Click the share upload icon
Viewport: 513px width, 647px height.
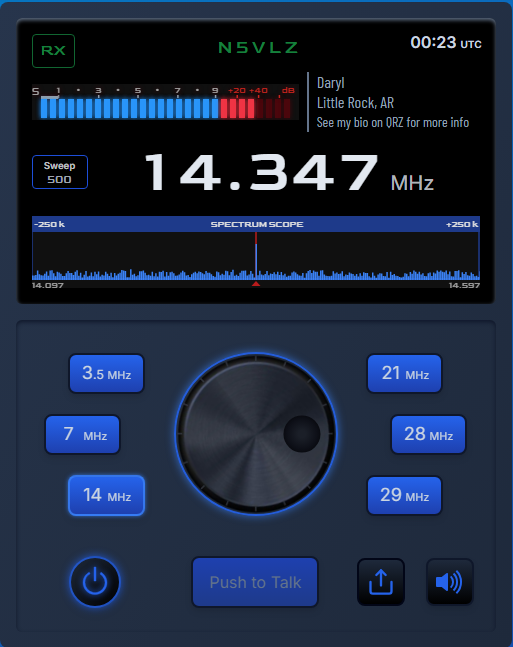point(381,582)
